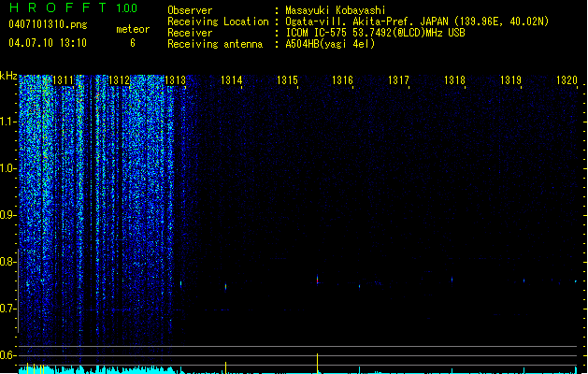The image size is (588, 374).
Task: Click the 1311 time axis marker
Action: [x=63, y=80]
